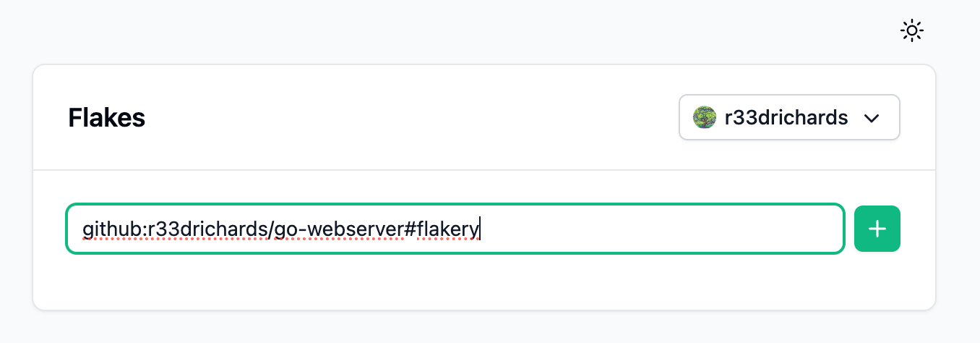
Task: Click the Flakes heading
Action: coord(107,117)
